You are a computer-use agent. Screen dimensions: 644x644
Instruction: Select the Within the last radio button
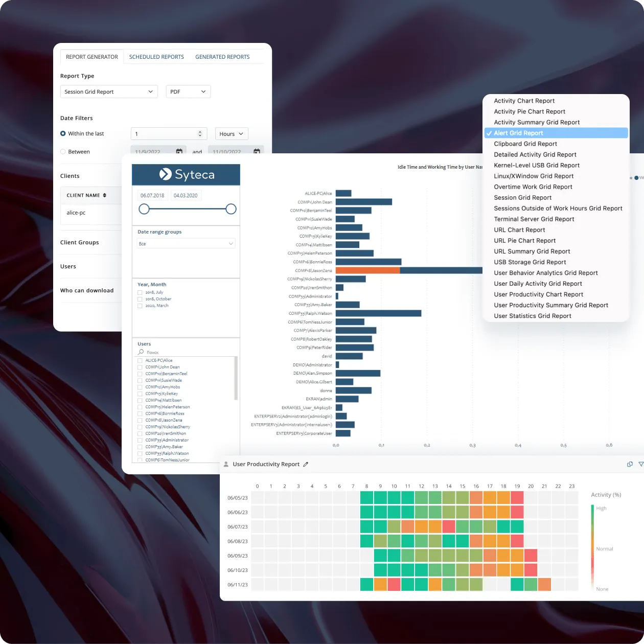[63, 133]
